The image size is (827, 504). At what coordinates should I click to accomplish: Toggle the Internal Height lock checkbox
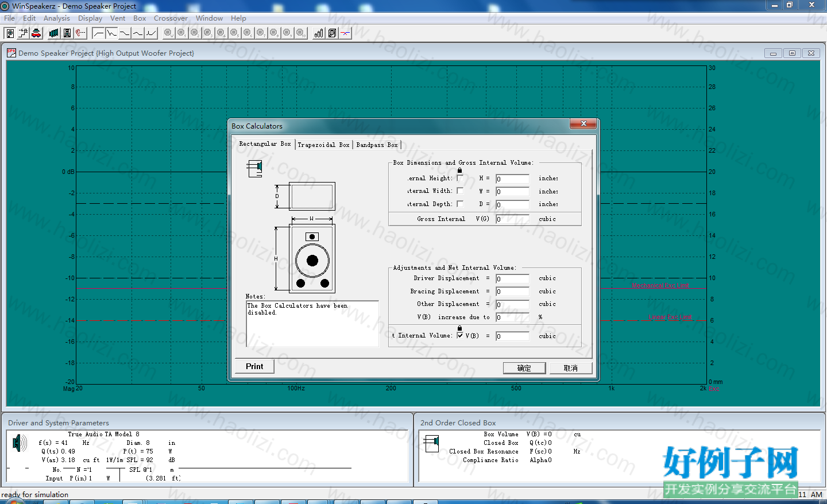tap(460, 178)
